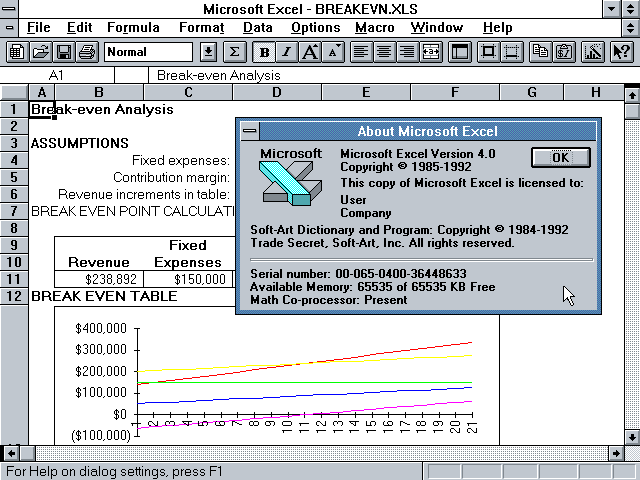Open the File menu
Image resolution: width=640 pixels, height=480 pixels.
coord(38,28)
